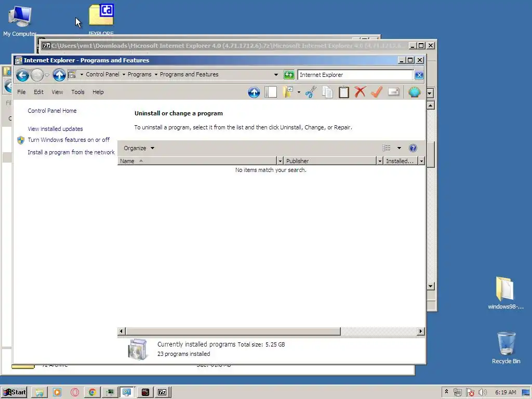The width and height of the screenshot is (532, 399).
Task: Open the File menu
Action: (21, 92)
